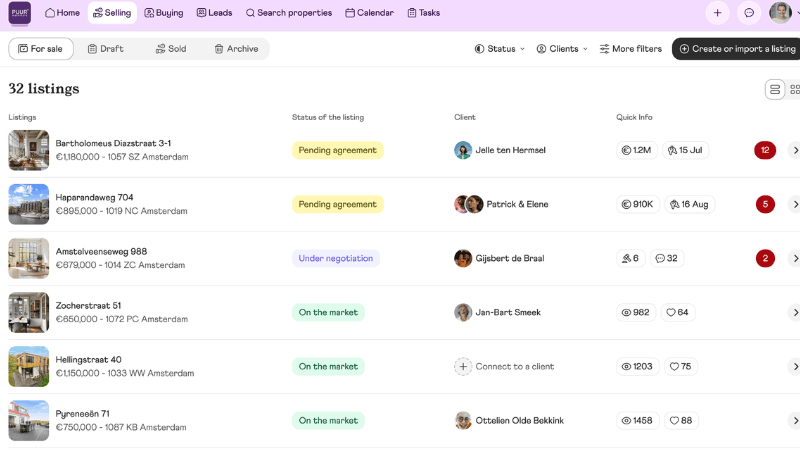This screenshot has height=450, width=800.
Task: Open More filters
Action: (631, 49)
